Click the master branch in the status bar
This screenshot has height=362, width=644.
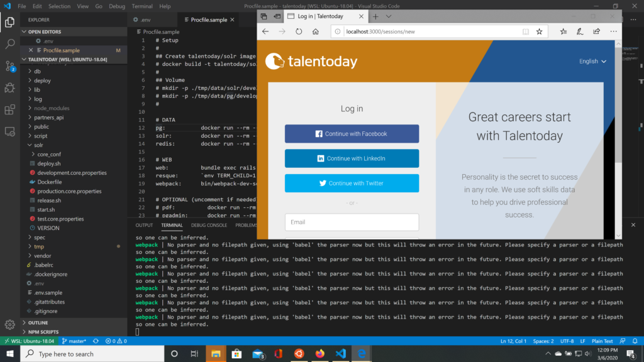(74, 341)
